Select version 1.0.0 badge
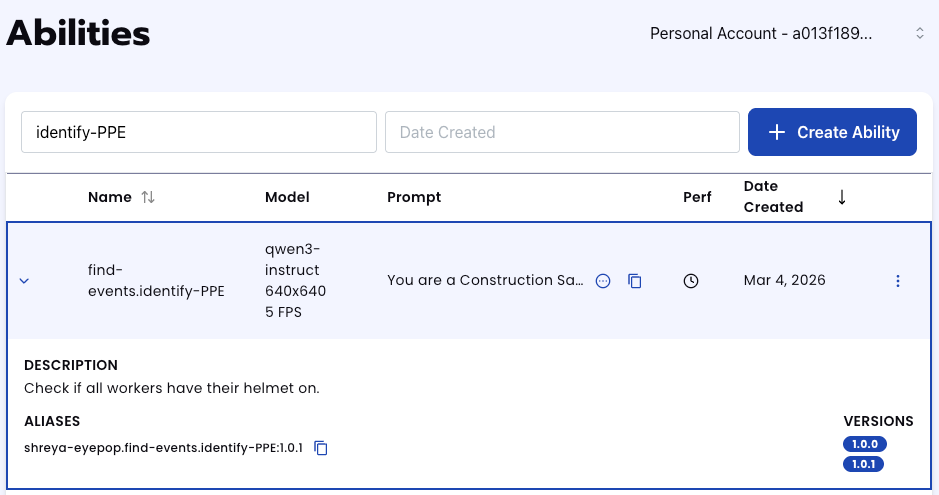The image size is (939, 495). click(865, 444)
